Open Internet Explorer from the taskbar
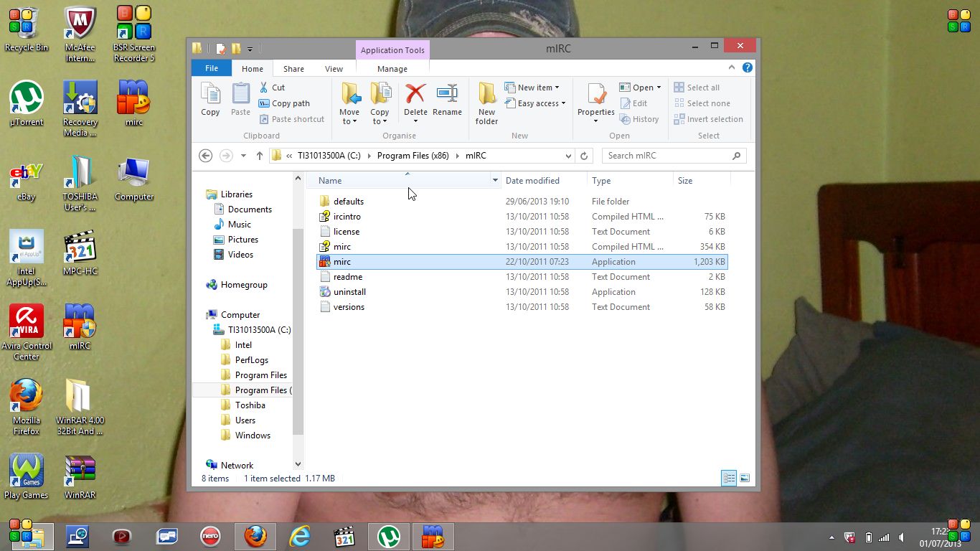This screenshot has width=980, height=551. [300, 536]
